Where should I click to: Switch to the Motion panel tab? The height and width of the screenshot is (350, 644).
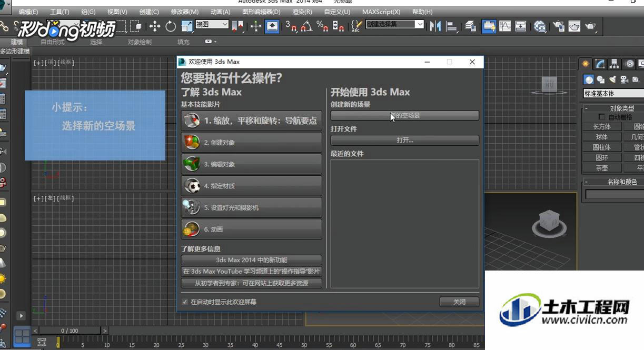(630, 64)
